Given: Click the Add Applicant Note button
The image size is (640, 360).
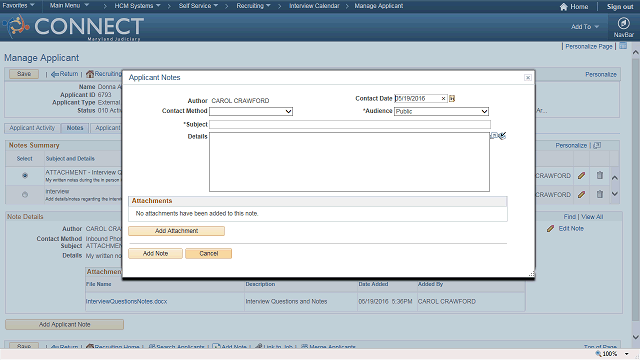Looking at the screenshot, I should 64,324.
